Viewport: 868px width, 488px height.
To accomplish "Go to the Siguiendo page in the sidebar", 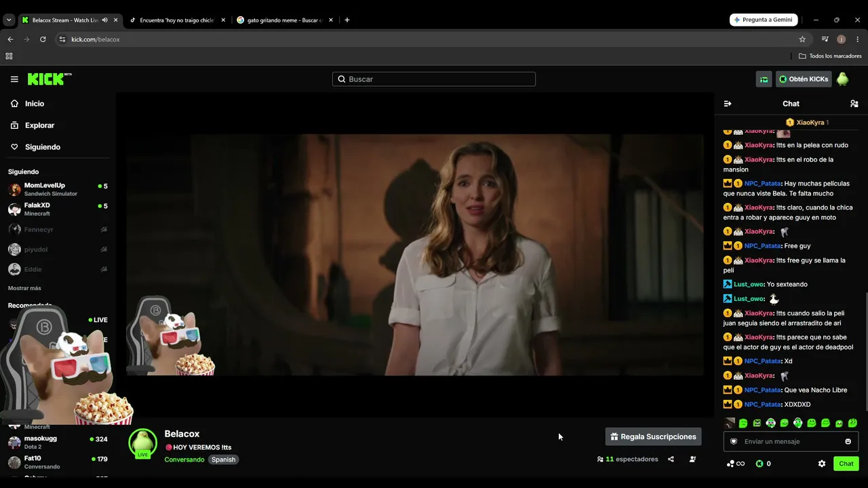I will (x=35, y=147).
